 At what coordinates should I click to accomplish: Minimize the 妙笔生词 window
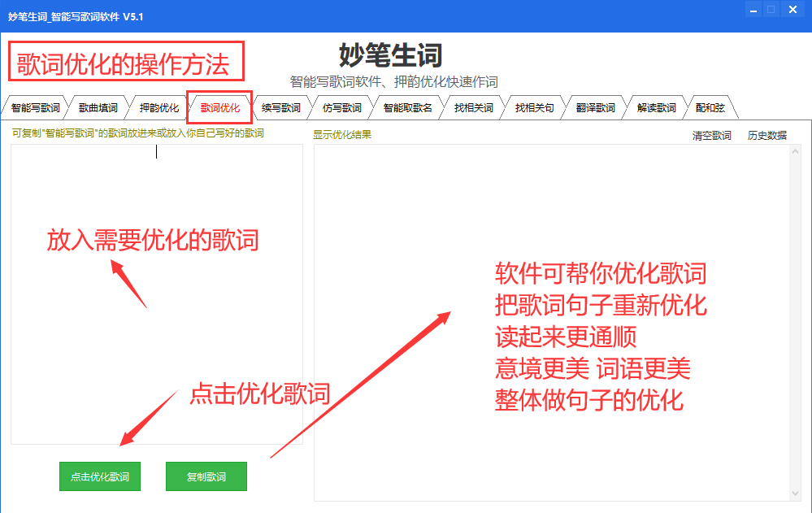[x=753, y=10]
